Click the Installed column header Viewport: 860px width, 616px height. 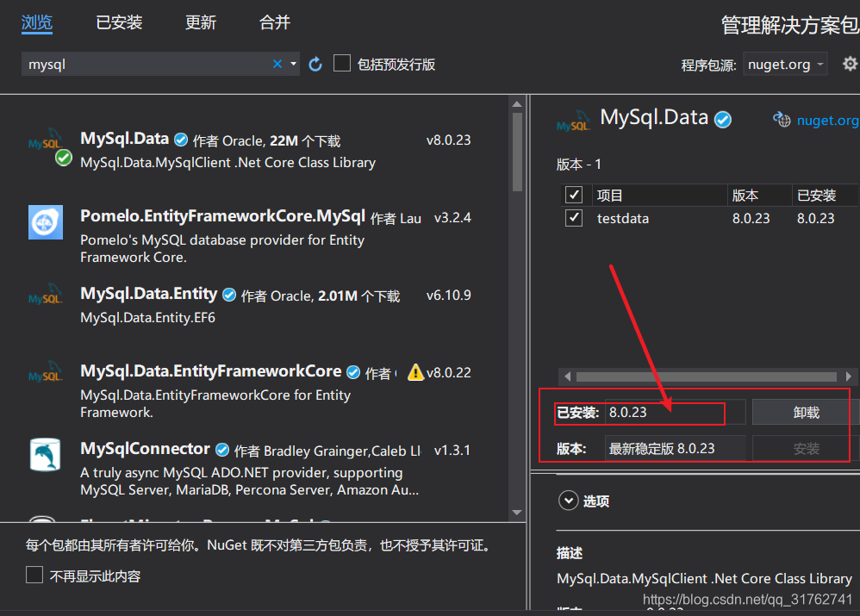826,195
